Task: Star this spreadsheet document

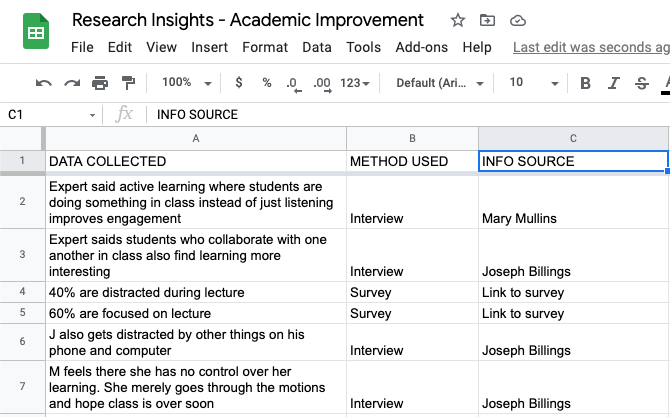Action: tap(458, 21)
